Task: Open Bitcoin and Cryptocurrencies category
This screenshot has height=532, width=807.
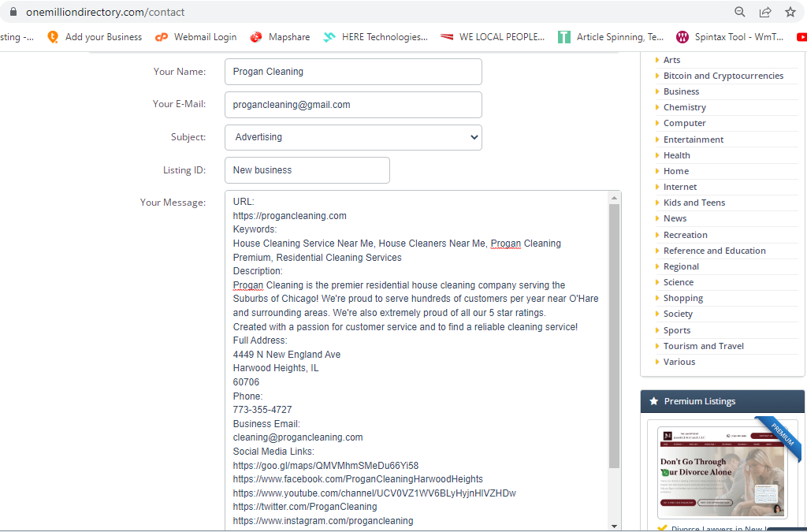Action: pos(723,76)
